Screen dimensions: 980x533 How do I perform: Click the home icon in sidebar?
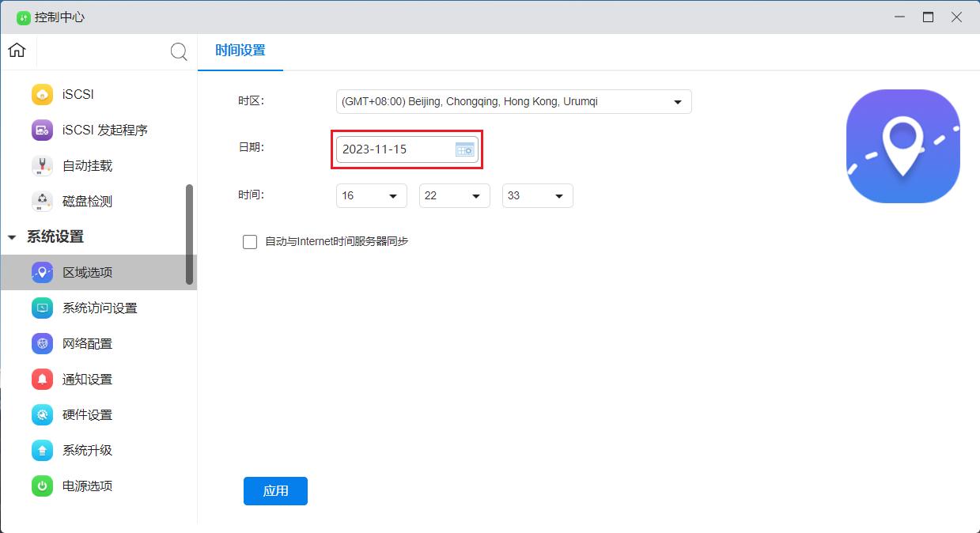[17, 51]
